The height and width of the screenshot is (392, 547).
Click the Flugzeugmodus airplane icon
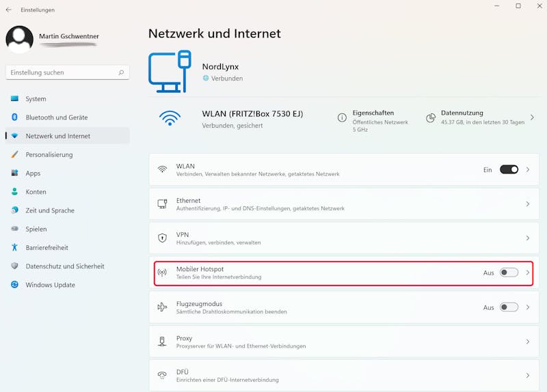(x=162, y=307)
